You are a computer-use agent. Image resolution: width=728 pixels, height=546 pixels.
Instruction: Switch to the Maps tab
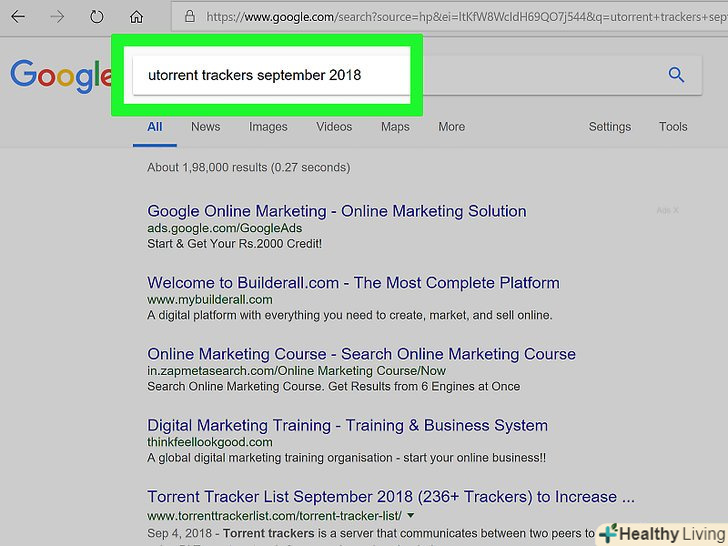click(x=395, y=127)
